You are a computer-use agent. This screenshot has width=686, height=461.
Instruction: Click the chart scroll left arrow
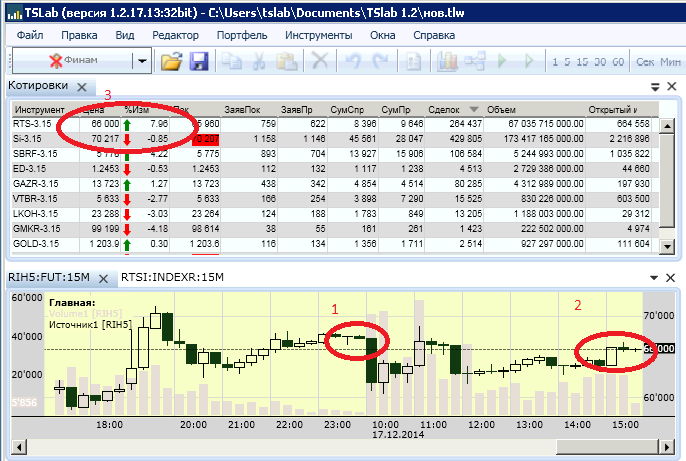(19, 447)
